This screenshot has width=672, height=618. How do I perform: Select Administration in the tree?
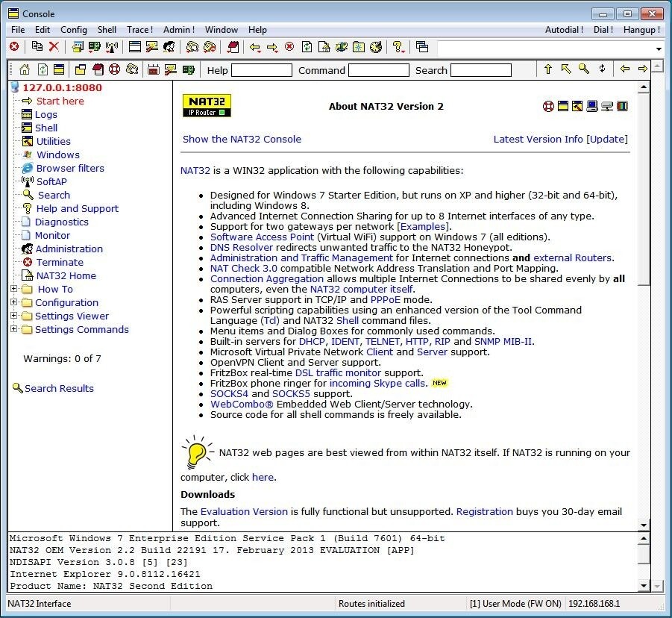pos(69,249)
